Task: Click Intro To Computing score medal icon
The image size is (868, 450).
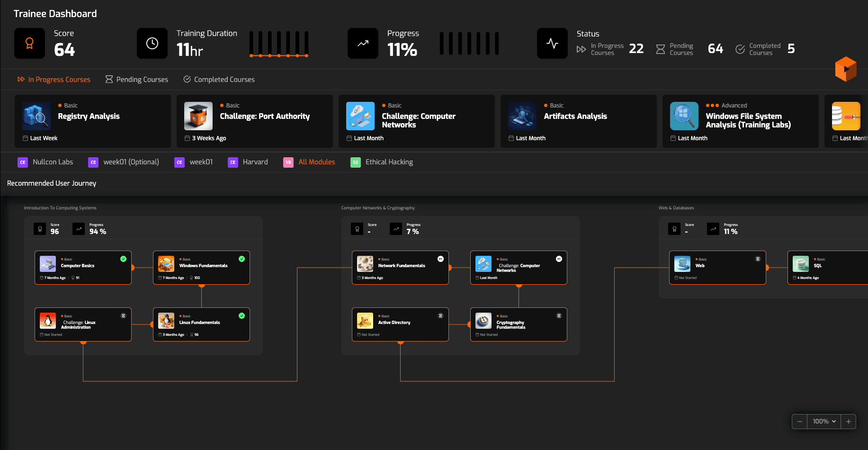Action: click(40, 229)
